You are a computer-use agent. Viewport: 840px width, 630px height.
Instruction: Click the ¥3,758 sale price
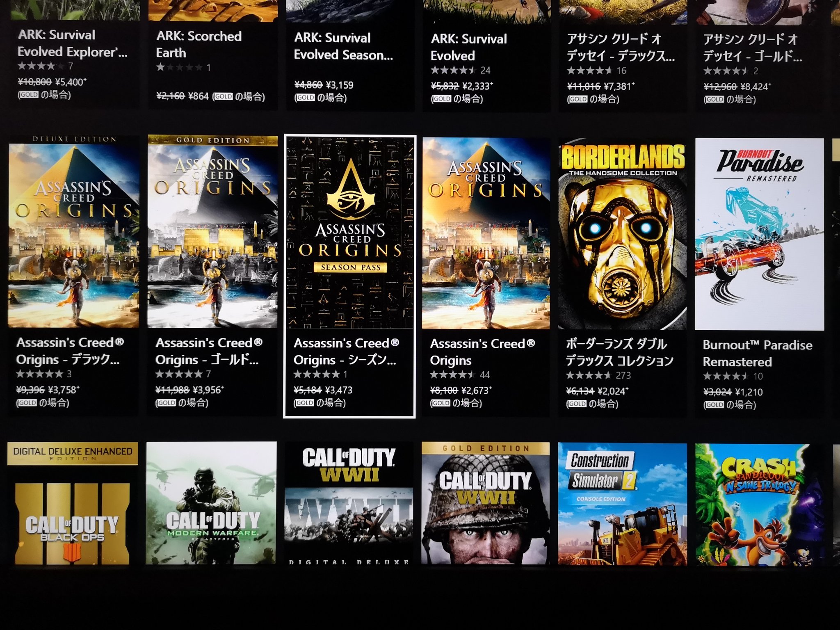click(64, 390)
